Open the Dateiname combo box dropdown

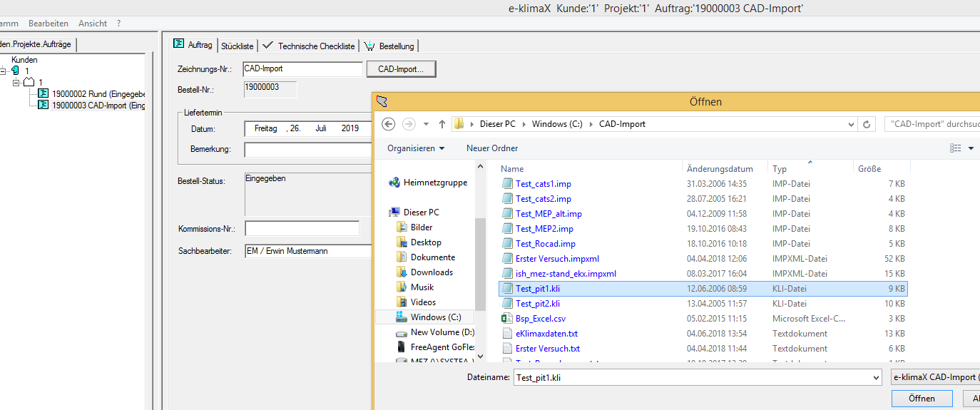pos(876,378)
